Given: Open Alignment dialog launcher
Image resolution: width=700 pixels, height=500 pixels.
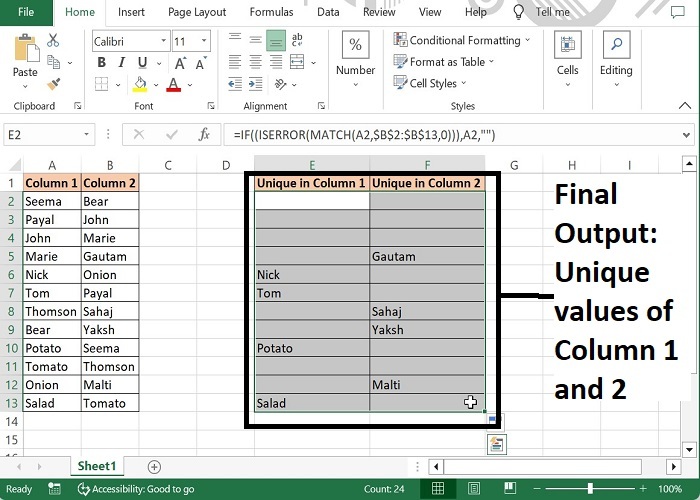Looking at the screenshot, I should click(x=321, y=106).
